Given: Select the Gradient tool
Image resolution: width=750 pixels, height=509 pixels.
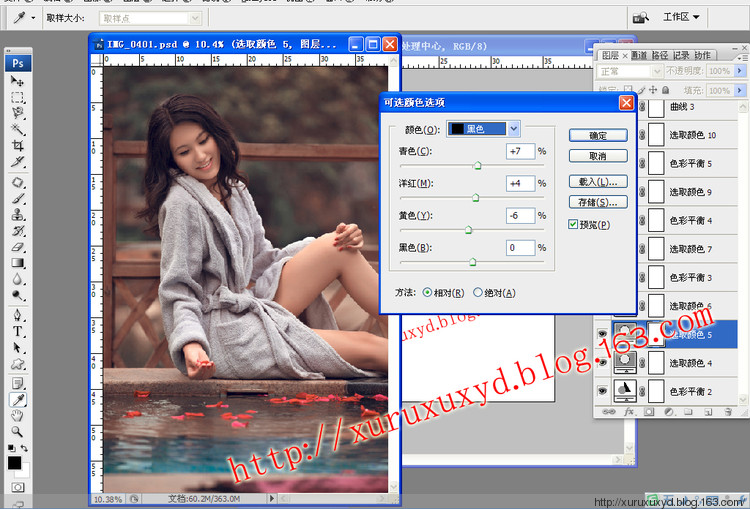Looking at the screenshot, I should 18,263.
